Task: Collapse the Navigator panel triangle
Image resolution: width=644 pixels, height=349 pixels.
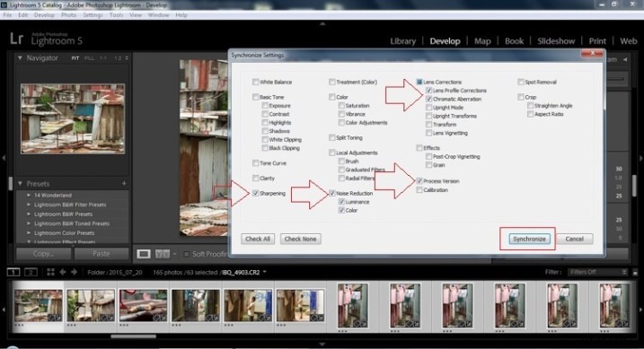Action: 20,58
